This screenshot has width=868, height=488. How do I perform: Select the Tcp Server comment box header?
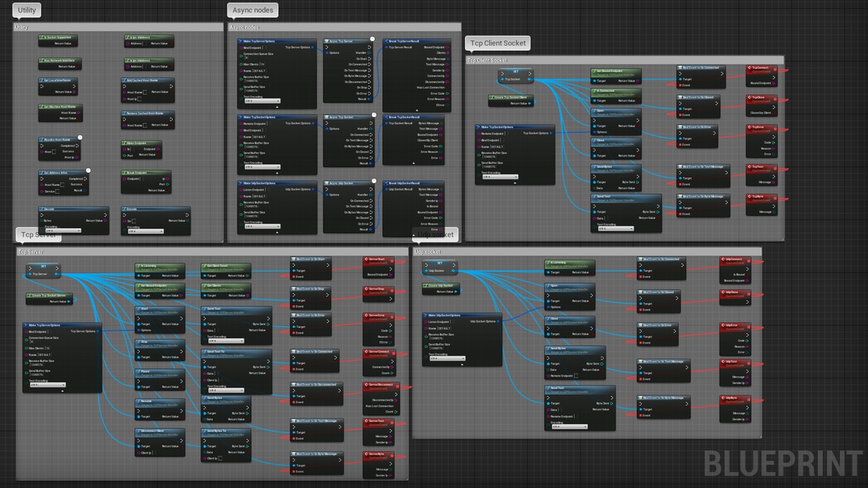point(212,252)
